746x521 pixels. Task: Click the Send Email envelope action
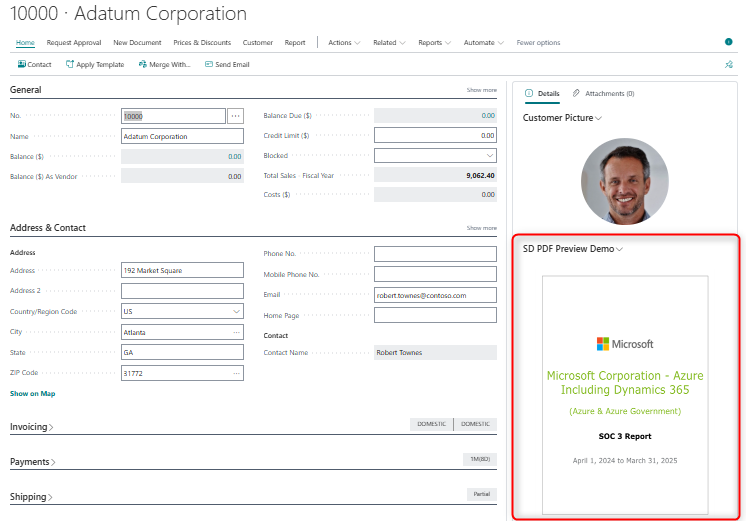coord(209,64)
